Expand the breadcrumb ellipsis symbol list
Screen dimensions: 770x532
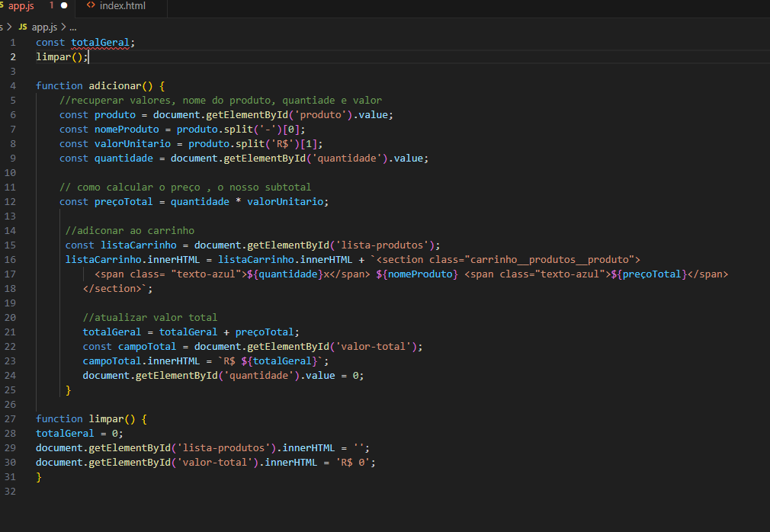pos(72,27)
